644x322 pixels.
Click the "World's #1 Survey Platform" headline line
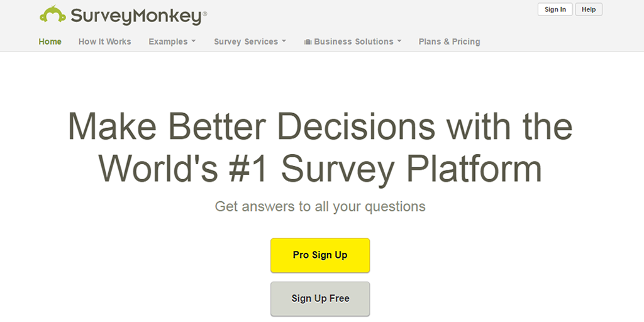click(320, 168)
